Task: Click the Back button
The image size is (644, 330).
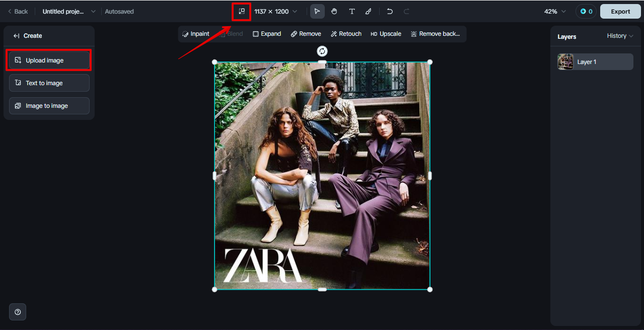Action: [x=18, y=11]
